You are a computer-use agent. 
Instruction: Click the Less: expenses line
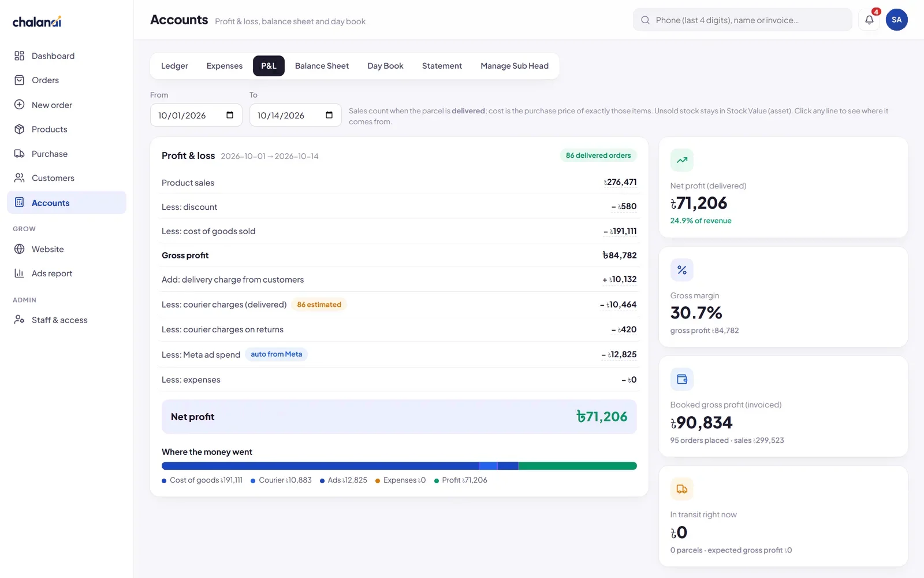pos(399,380)
